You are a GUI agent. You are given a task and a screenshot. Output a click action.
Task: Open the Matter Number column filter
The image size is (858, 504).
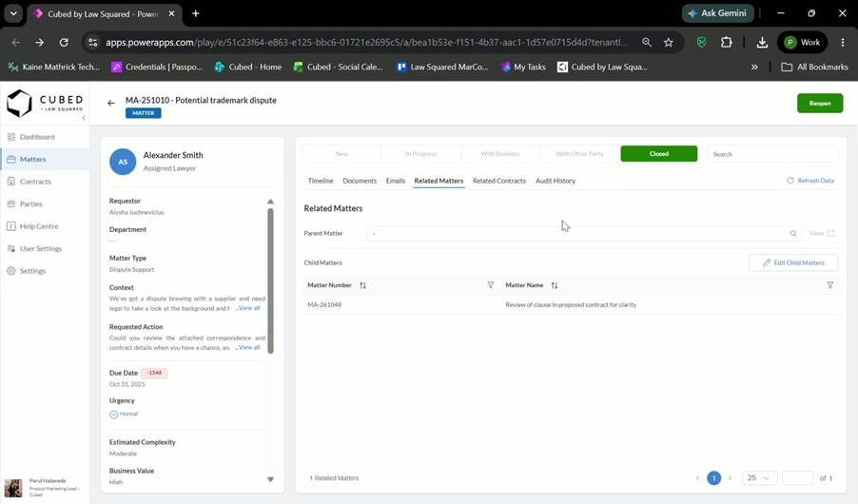(490, 285)
